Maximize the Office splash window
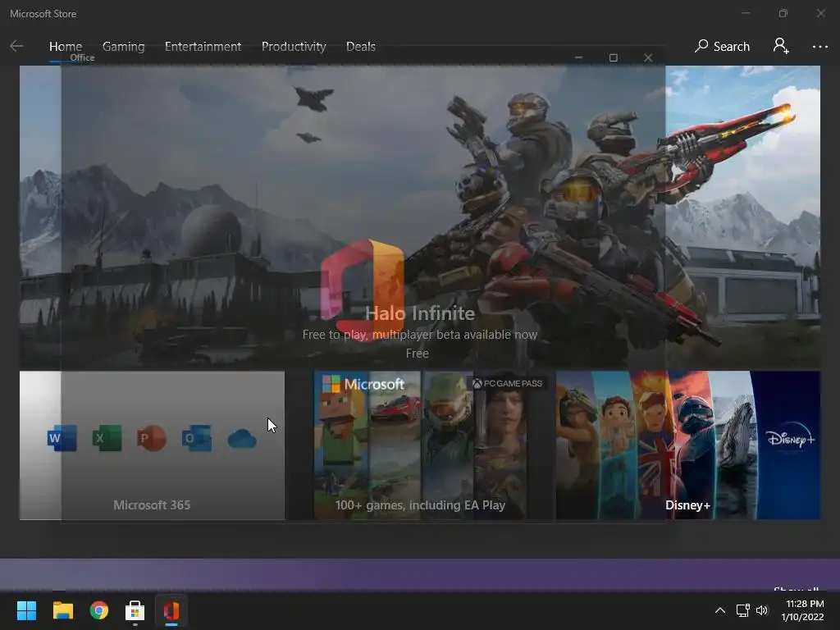Image resolution: width=840 pixels, height=630 pixels. 614,57
